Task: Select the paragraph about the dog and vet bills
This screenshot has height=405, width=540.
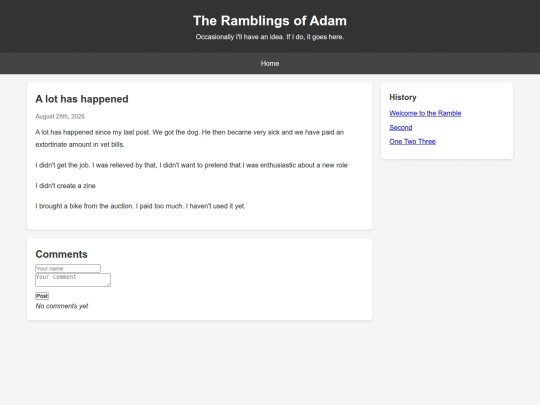Action: pos(189,138)
